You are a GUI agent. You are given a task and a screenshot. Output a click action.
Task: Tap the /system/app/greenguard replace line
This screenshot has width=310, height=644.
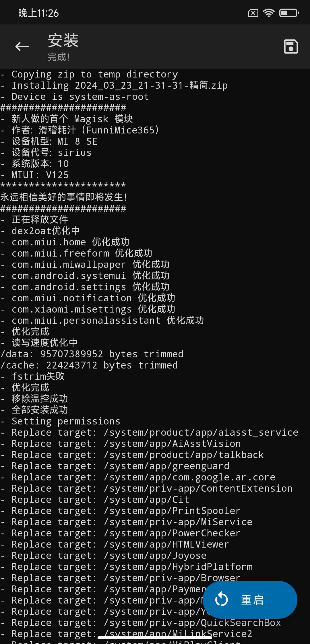(x=115, y=466)
